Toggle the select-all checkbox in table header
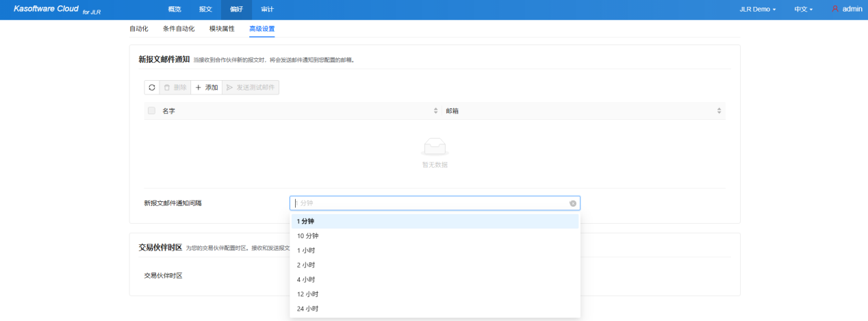The image size is (868, 321). (x=151, y=111)
